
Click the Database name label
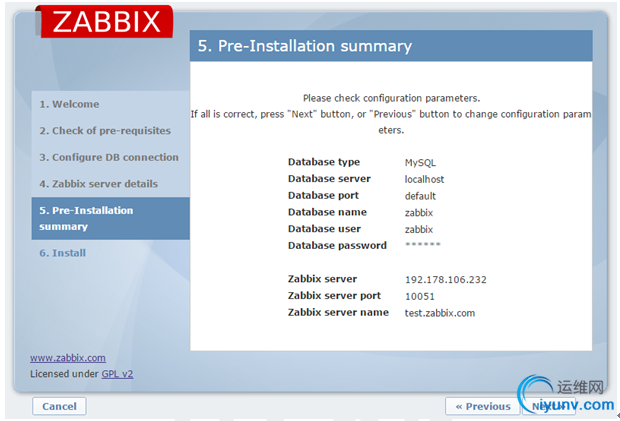pyautogui.click(x=327, y=212)
